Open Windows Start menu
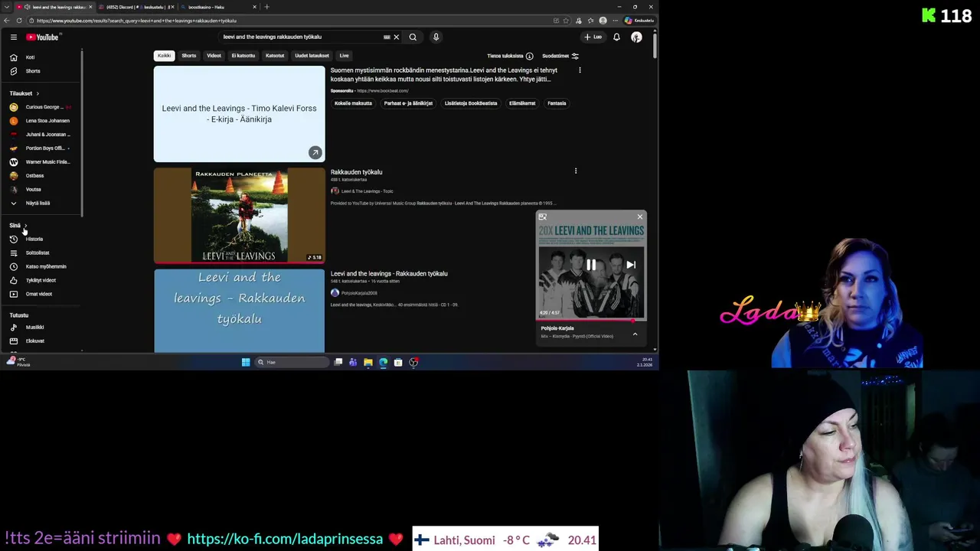980x551 pixels. 246,362
